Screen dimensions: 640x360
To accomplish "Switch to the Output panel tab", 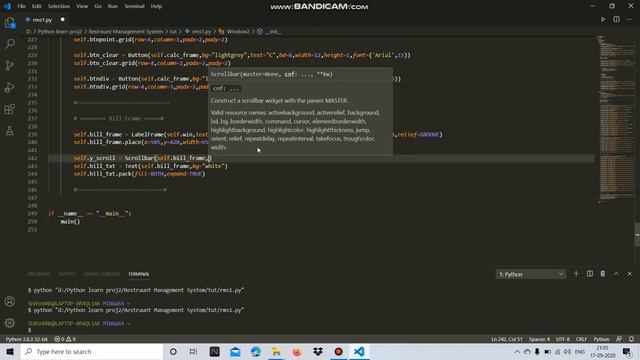I will pos(67,274).
